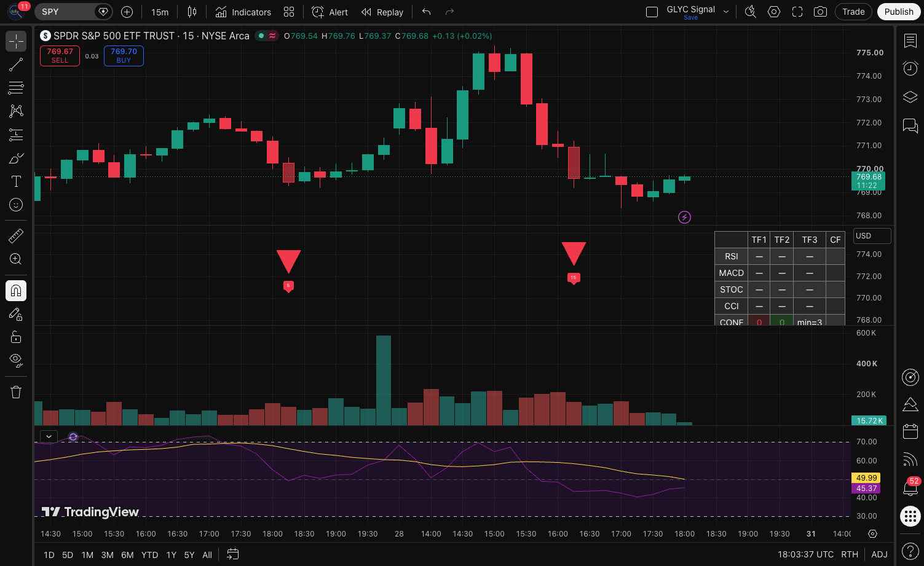This screenshot has height=566, width=924.
Task: Select the 1M date range
Action: [x=87, y=555]
